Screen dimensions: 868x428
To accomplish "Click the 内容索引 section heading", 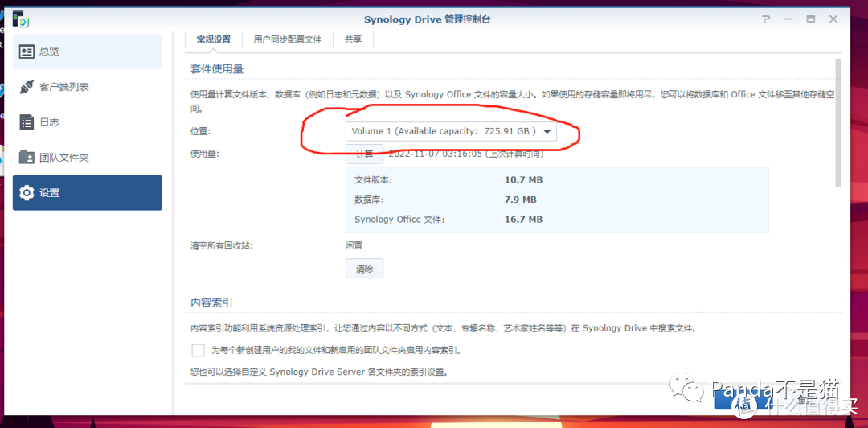I will [x=211, y=303].
